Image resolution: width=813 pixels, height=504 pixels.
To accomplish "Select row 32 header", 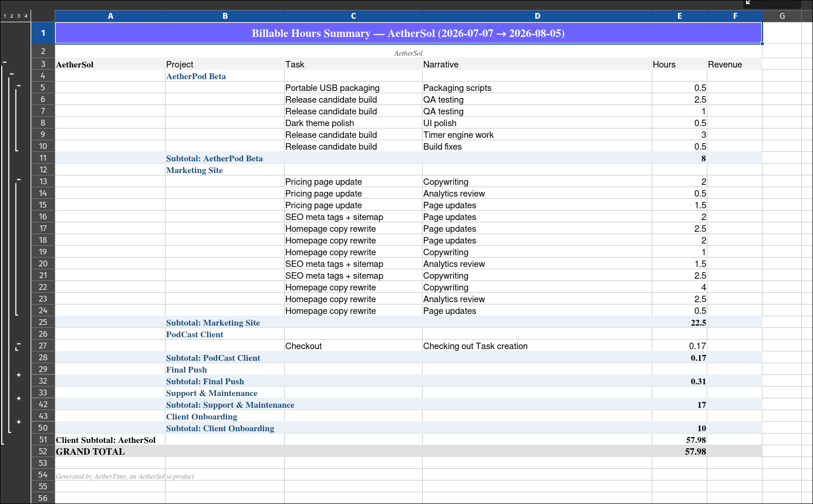I will (43, 381).
